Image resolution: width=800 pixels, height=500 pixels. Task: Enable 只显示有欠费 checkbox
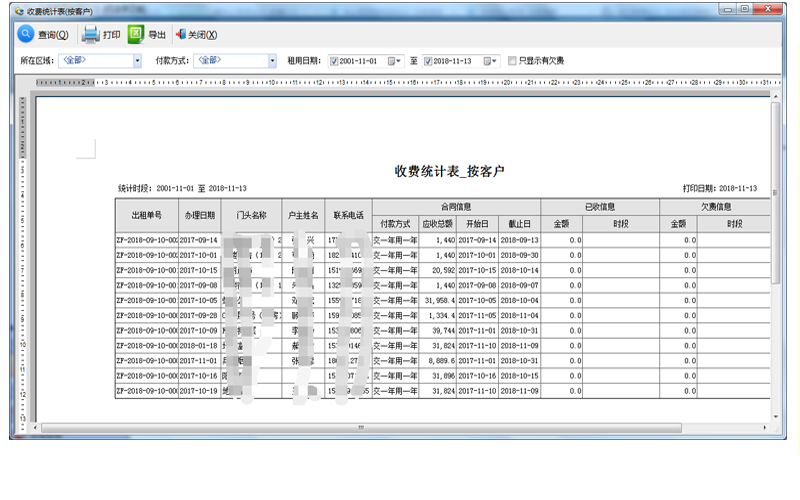click(x=513, y=61)
